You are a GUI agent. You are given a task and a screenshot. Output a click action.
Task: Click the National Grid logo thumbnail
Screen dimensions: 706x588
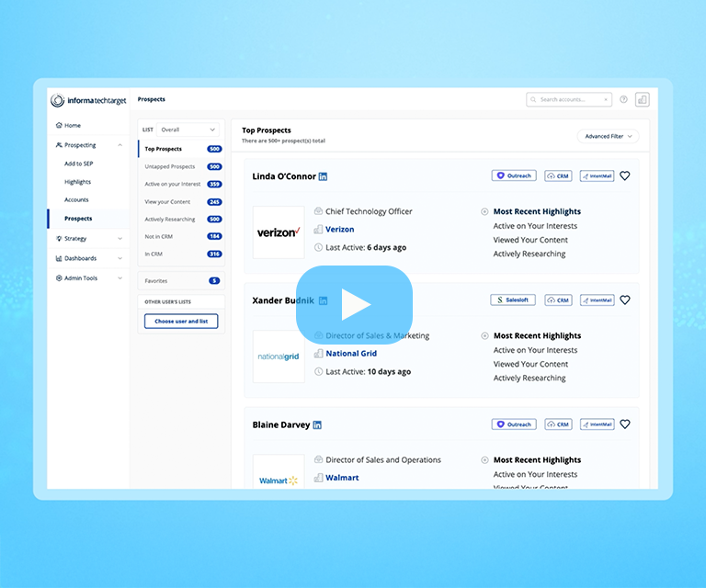[279, 356]
